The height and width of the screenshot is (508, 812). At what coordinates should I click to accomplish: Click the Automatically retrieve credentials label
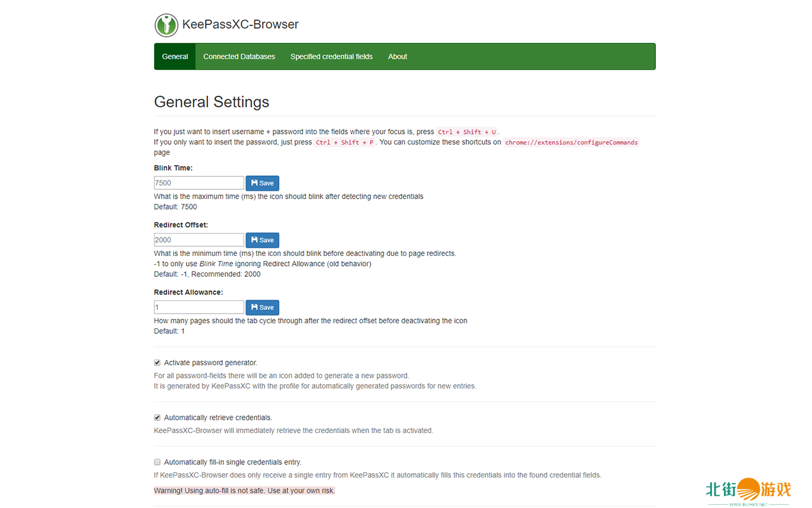pyautogui.click(x=218, y=418)
